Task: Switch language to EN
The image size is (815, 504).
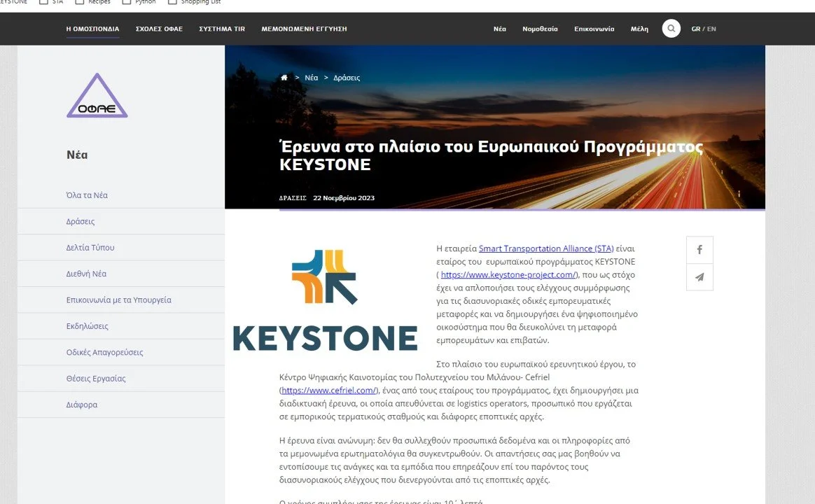Action: (711, 29)
